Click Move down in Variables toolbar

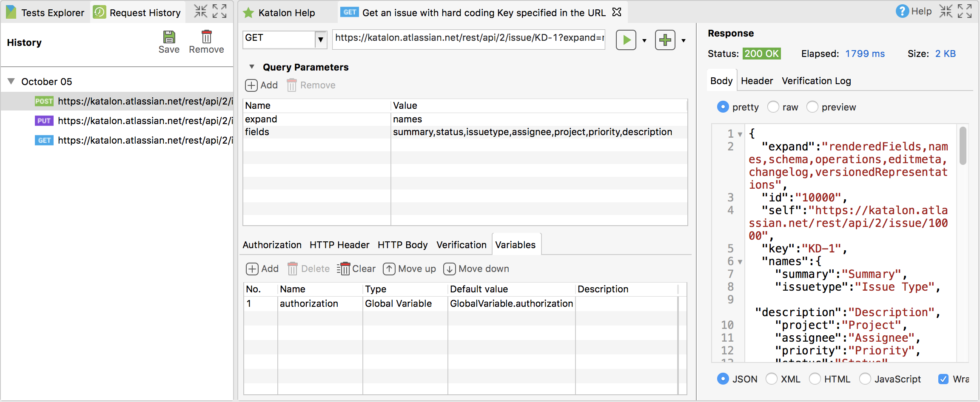coord(476,269)
